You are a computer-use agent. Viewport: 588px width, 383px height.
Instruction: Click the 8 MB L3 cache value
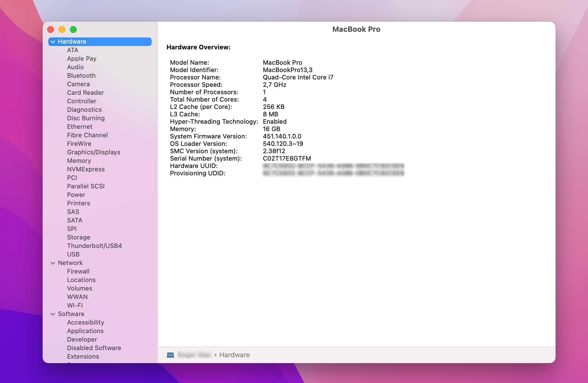(270, 114)
